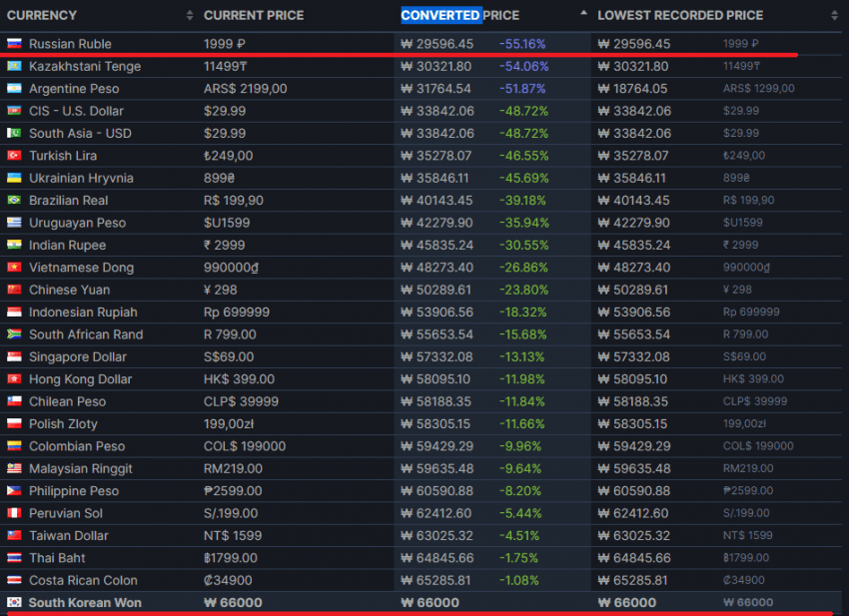Image resolution: width=849 pixels, height=616 pixels.
Task: Click lowest recorded price ₩ 18764.05
Action: (x=633, y=88)
